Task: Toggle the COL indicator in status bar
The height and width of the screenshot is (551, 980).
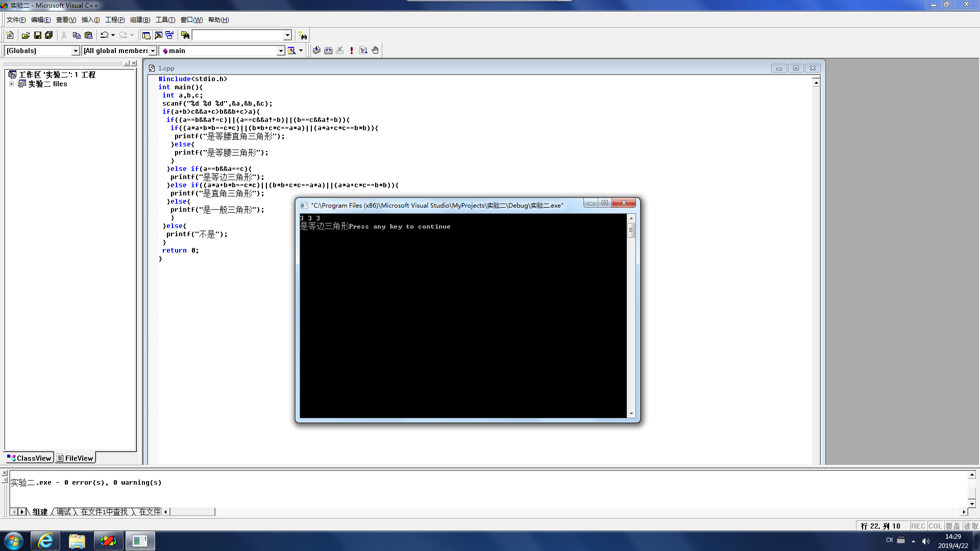Action: (x=935, y=526)
